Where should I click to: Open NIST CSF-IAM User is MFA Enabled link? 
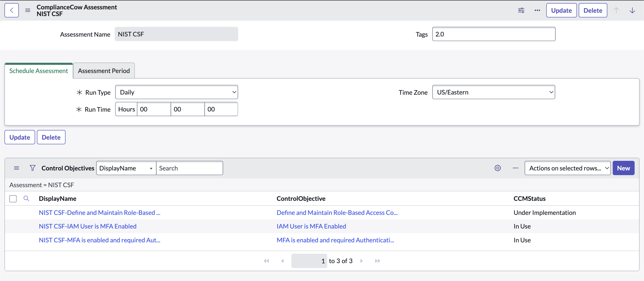point(87,226)
